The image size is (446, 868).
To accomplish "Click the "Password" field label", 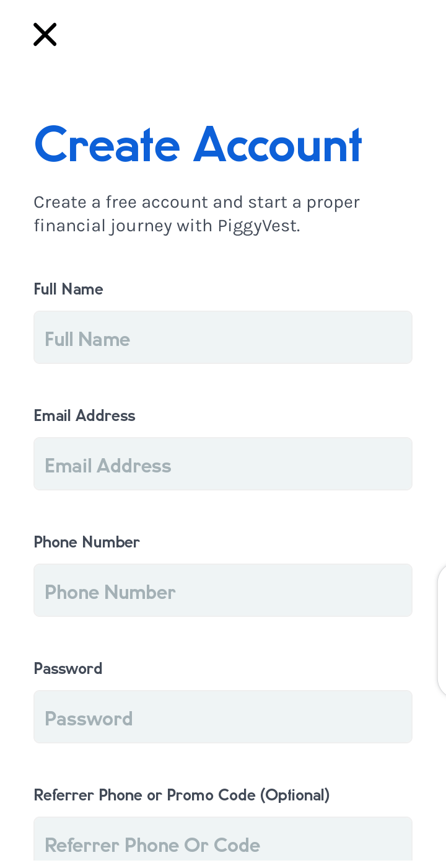I will click(x=68, y=668).
